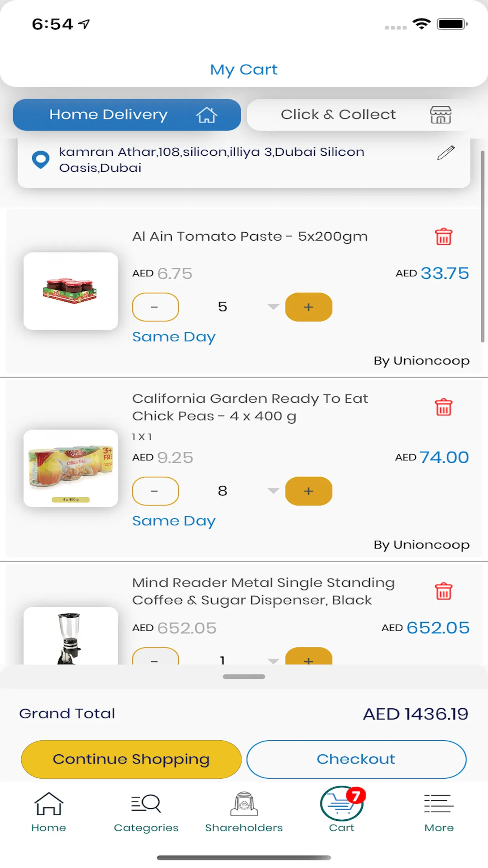The image size is (488, 868).
Task: Tap the location pin icon
Action: 40,160
